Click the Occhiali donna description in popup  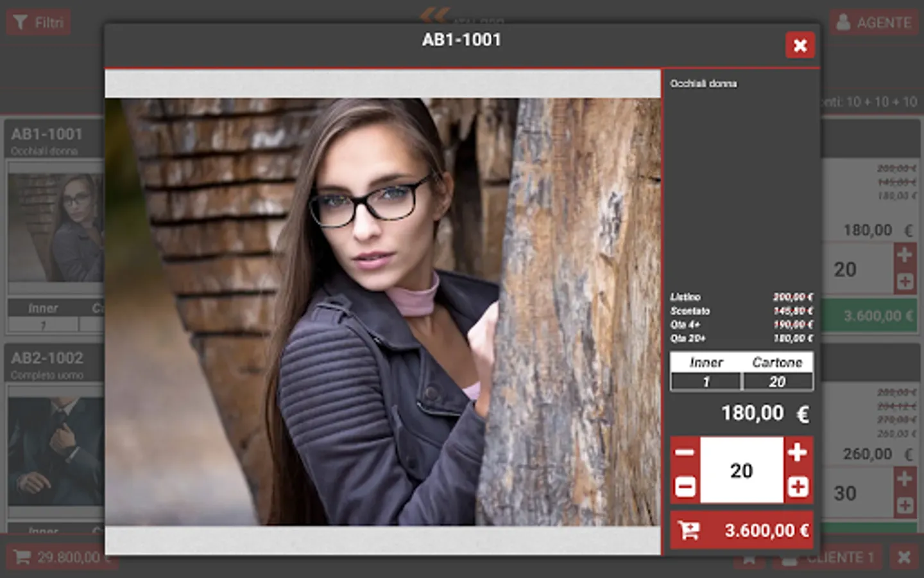[703, 83]
